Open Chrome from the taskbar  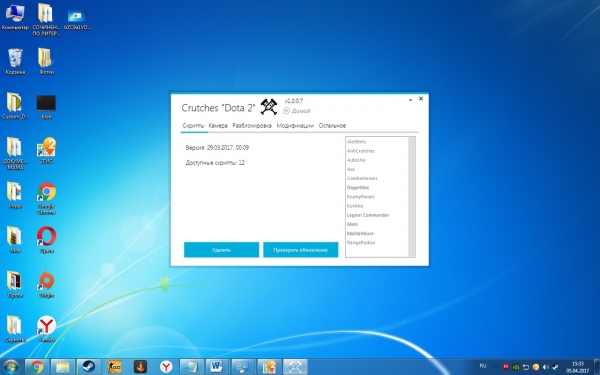pos(37,367)
